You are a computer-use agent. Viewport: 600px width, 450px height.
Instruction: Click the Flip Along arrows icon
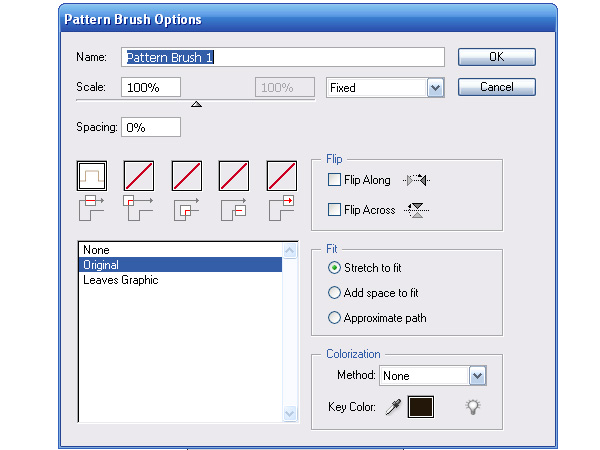coord(417,180)
